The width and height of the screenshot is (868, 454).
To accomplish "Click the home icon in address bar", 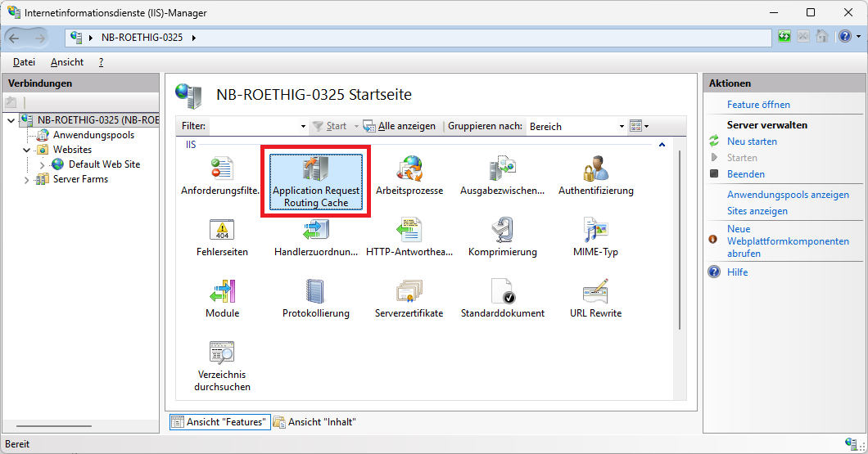I will click(822, 37).
